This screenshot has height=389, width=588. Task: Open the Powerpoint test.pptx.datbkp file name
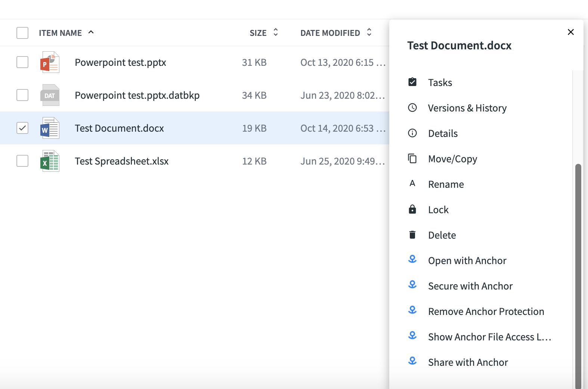point(137,95)
